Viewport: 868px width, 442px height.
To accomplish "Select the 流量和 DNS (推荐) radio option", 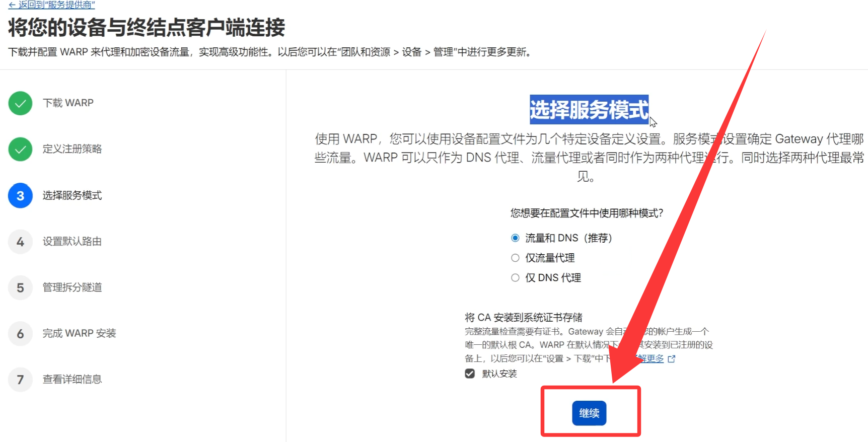I will [515, 238].
